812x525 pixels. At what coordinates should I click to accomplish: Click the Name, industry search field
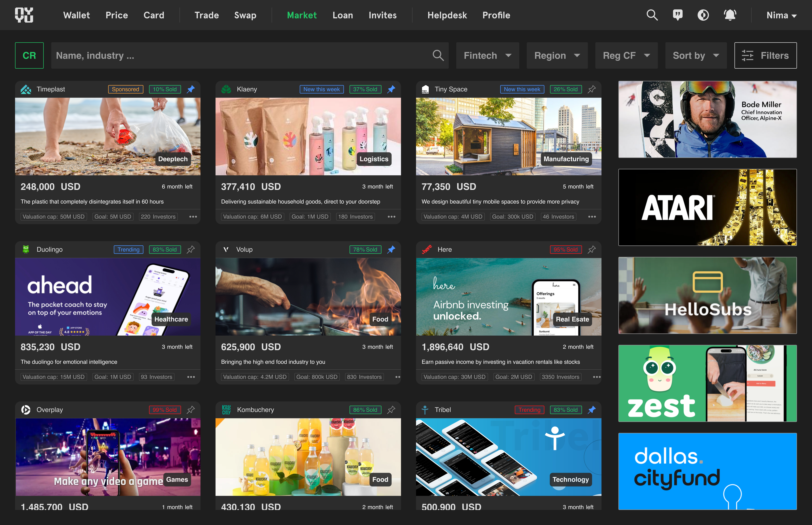click(x=238, y=56)
